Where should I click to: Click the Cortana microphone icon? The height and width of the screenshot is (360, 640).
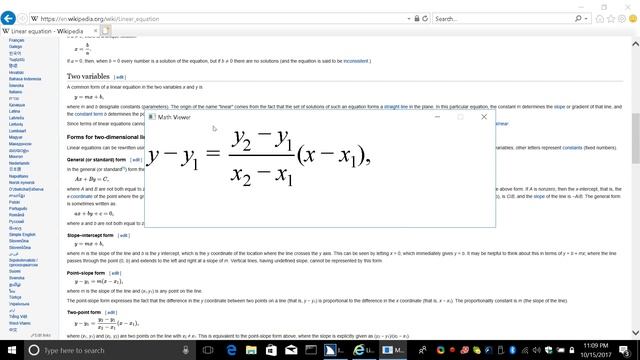[186, 350]
